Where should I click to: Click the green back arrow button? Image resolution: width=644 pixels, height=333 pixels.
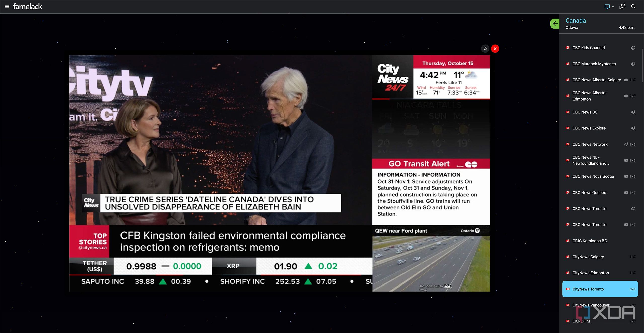tap(555, 24)
